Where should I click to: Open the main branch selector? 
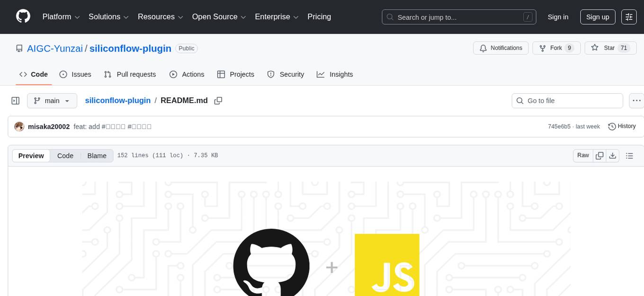[x=52, y=100]
